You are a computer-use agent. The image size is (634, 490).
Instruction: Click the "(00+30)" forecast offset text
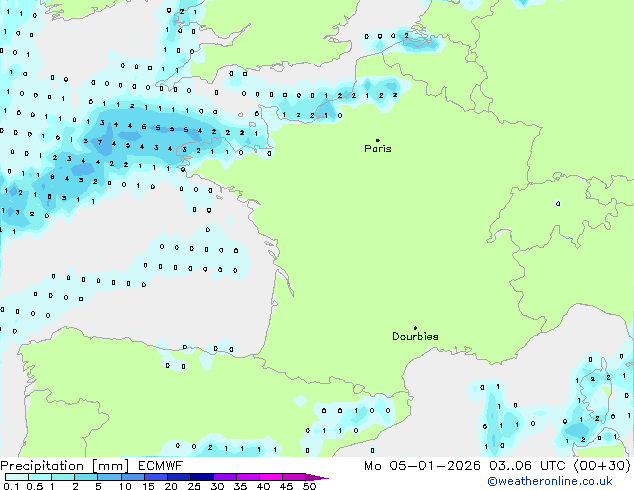(x=602, y=466)
